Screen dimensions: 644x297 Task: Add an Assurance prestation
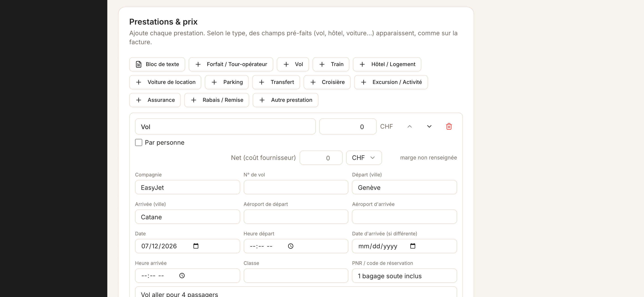click(155, 100)
